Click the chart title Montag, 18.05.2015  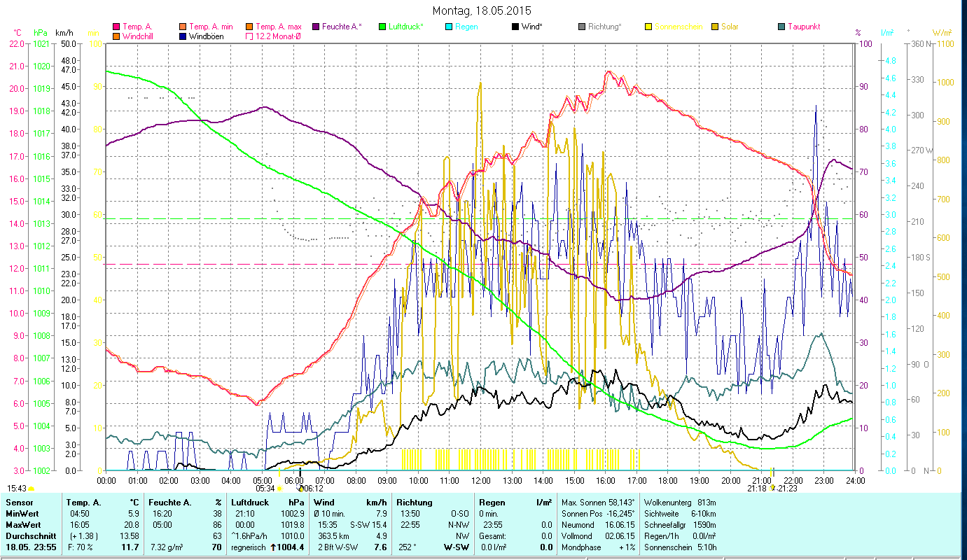tap(482, 10)
